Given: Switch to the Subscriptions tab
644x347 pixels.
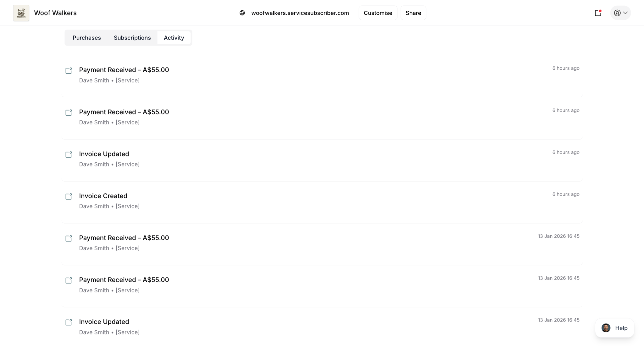Looking at the screenshot, I should pyautogui.click(x=132, y=38).
